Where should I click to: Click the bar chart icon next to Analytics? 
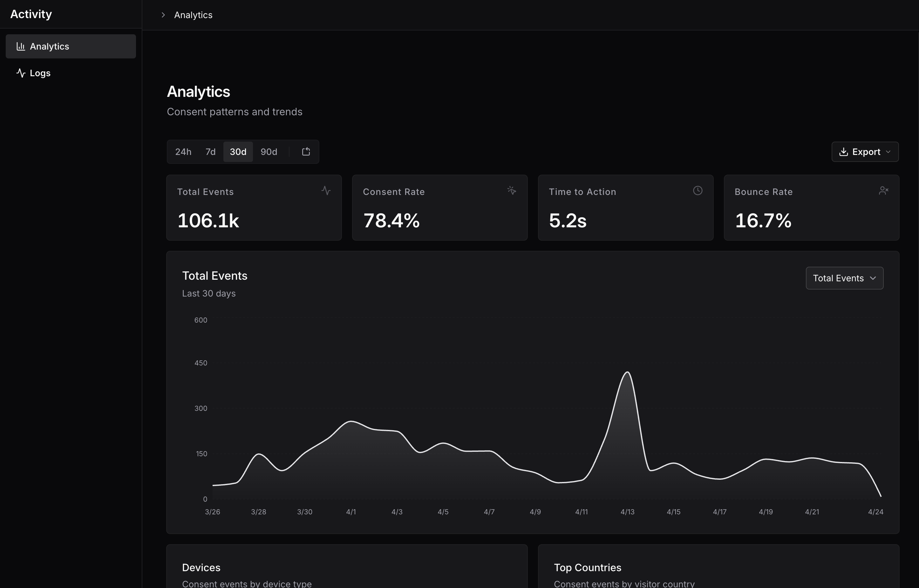pyautogui.click(x=21, y=46)
